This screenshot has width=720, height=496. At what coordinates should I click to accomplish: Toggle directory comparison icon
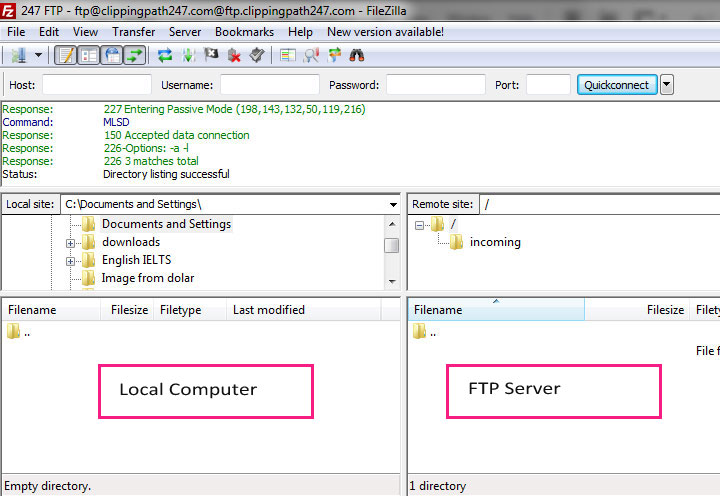pos(311,56)
